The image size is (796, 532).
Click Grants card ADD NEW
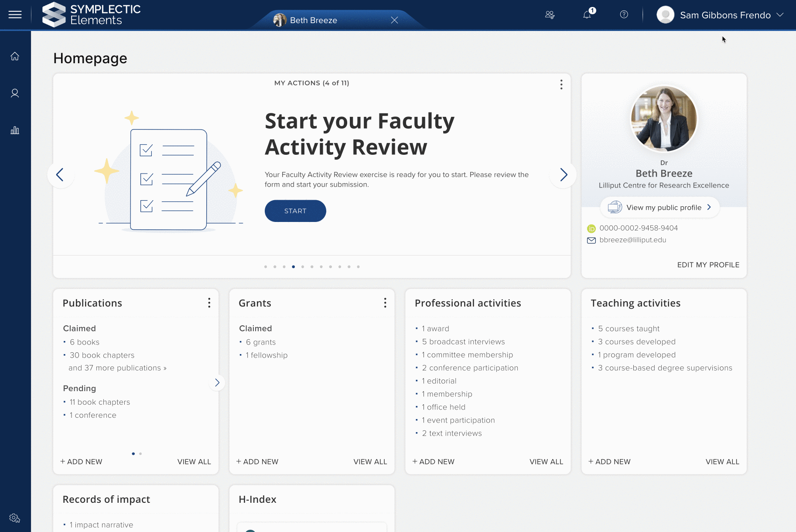coord(257,462)
